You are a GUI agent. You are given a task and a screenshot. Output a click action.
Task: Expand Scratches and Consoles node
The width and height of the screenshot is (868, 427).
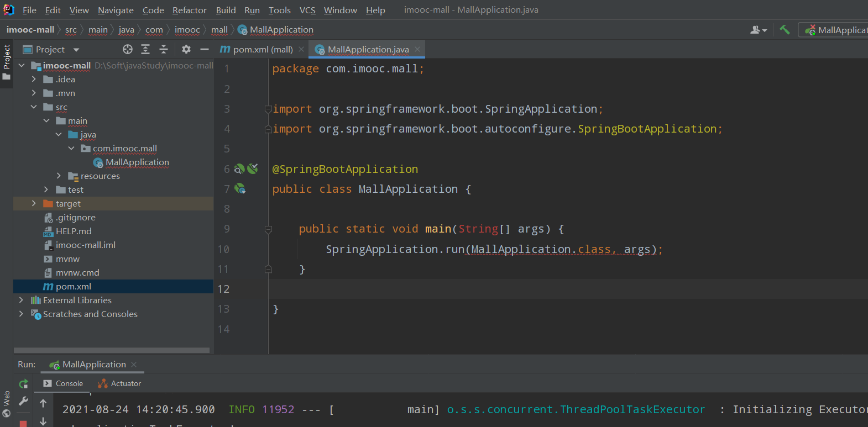[x=22, y=314]
